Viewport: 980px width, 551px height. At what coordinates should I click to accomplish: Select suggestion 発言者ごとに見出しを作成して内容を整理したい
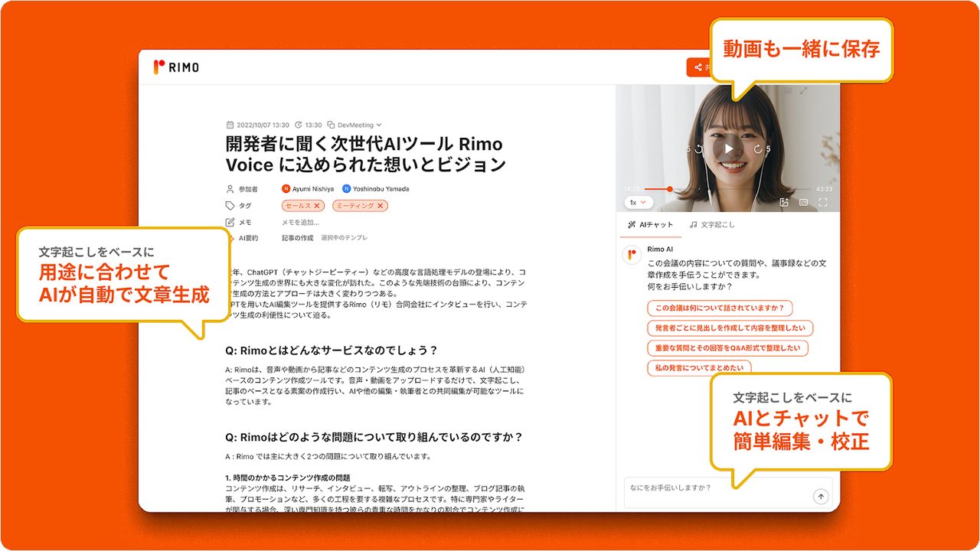(730, 328)
